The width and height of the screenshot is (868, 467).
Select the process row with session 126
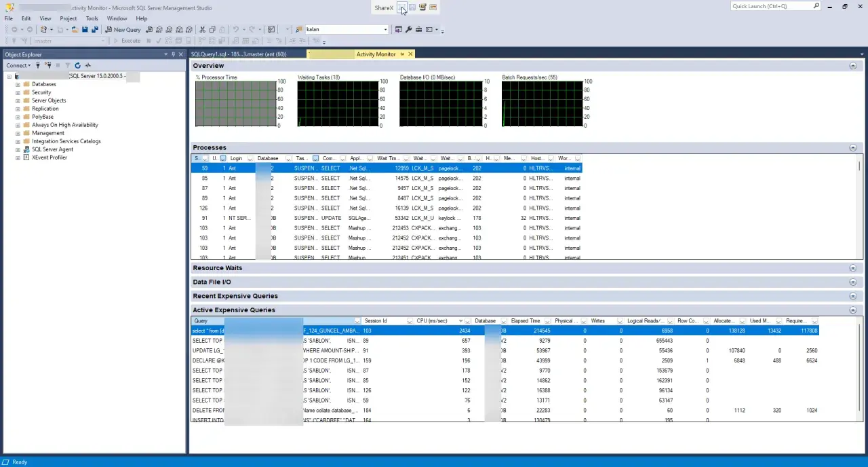[x=386, y=208]
